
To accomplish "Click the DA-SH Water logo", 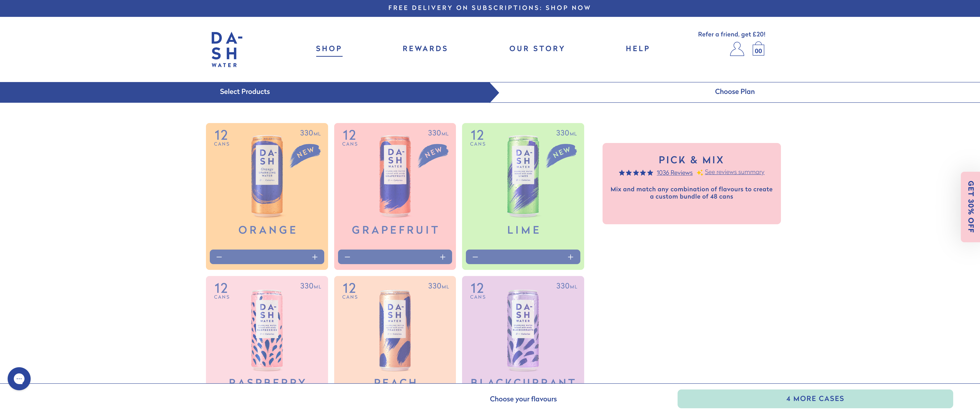I will 224,49.
